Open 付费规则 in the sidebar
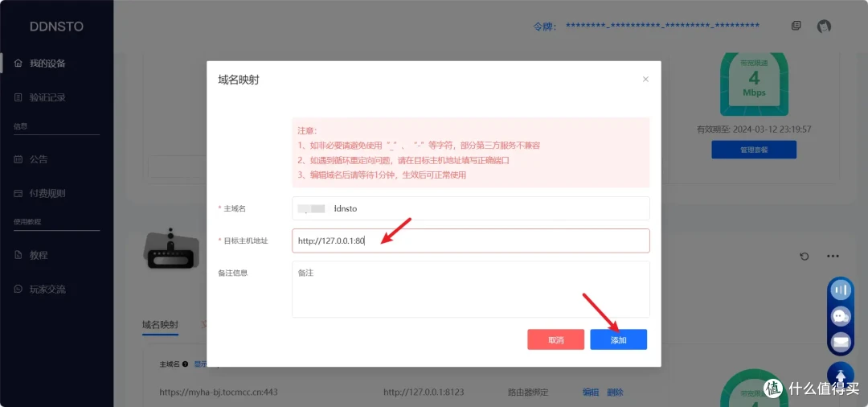 point(47,194)
